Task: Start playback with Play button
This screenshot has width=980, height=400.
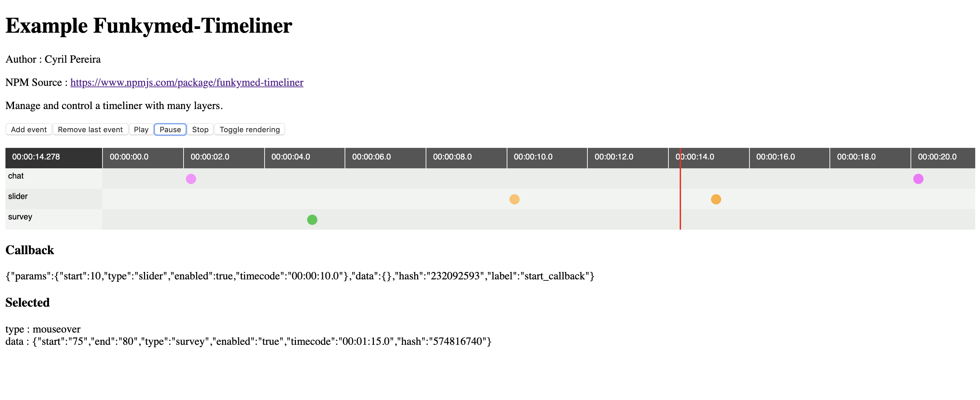Action: tap(141, 129)
